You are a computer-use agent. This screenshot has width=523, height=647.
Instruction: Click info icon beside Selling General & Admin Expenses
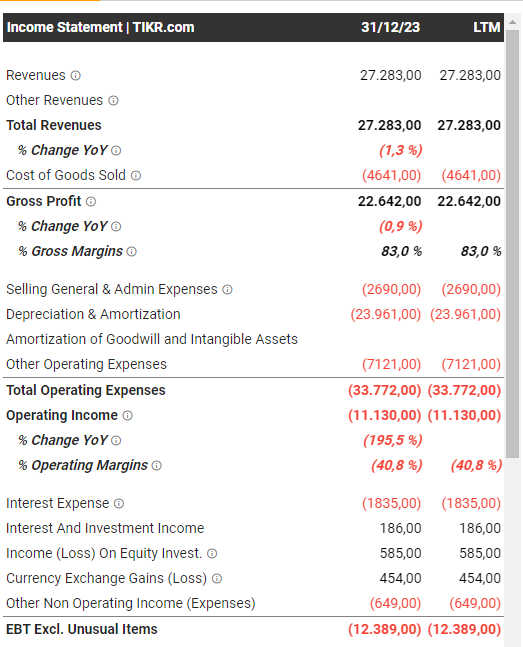pos(227,290)
